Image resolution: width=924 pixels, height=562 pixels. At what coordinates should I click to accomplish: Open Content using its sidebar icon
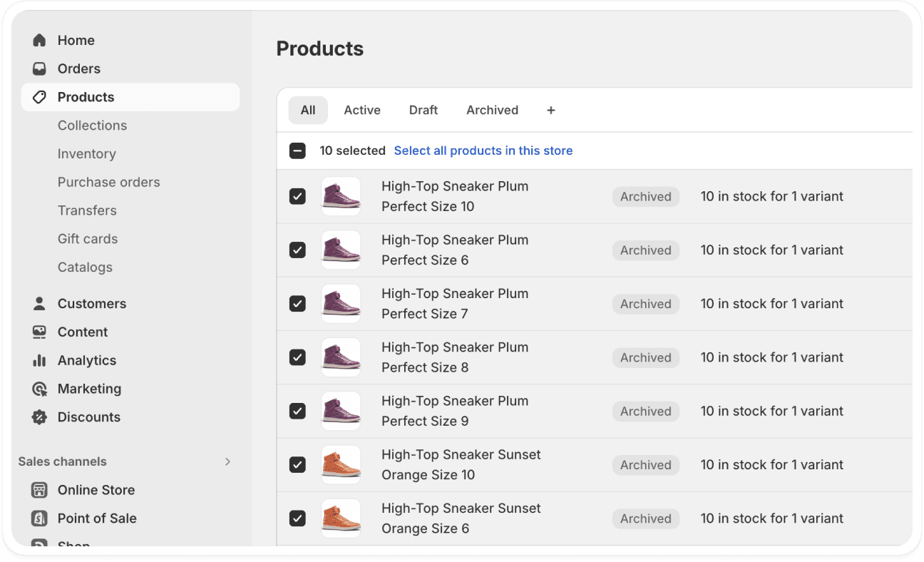39,332
